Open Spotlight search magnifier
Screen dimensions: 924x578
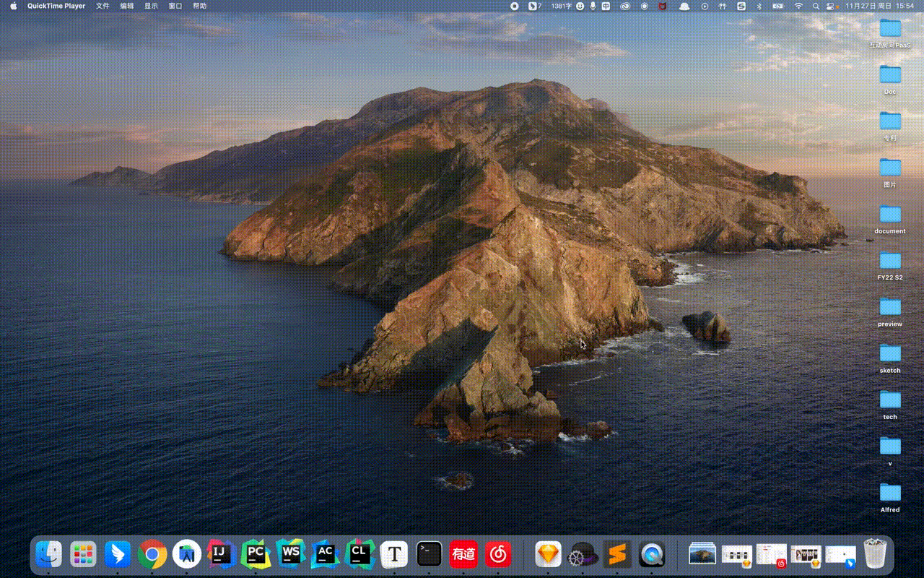[816, 6]
